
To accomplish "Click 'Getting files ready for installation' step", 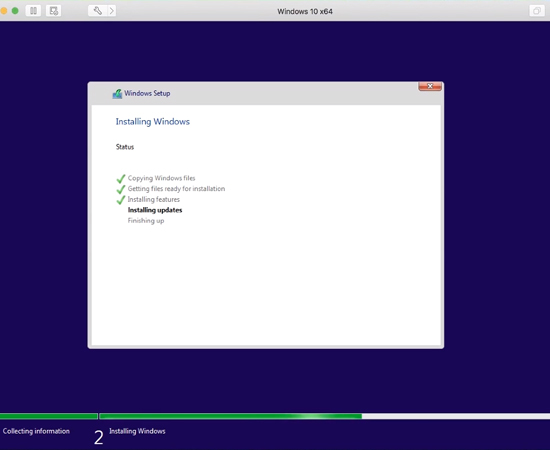I will coord(176,189).
